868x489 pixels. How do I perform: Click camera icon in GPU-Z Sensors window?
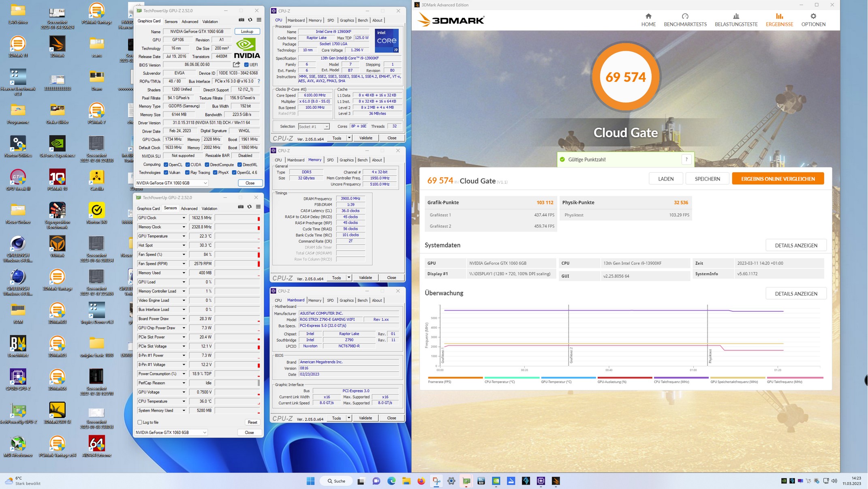(x=241, y=207)
